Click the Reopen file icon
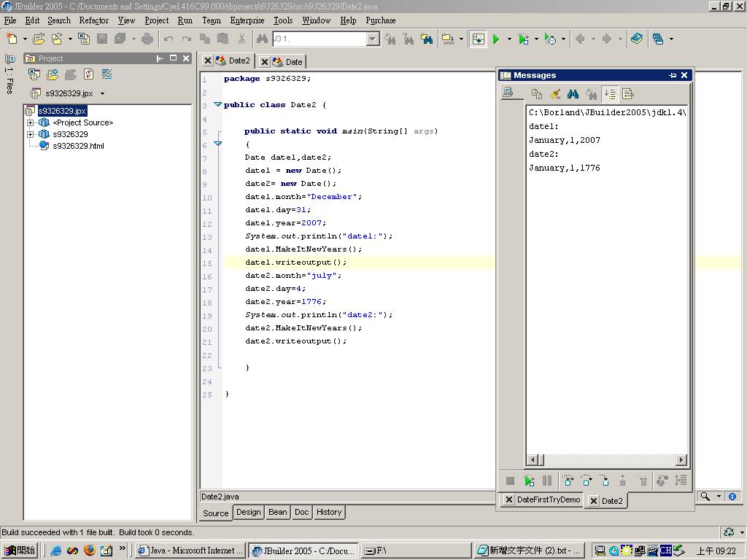The image size is (747, 560). [57, 39]
